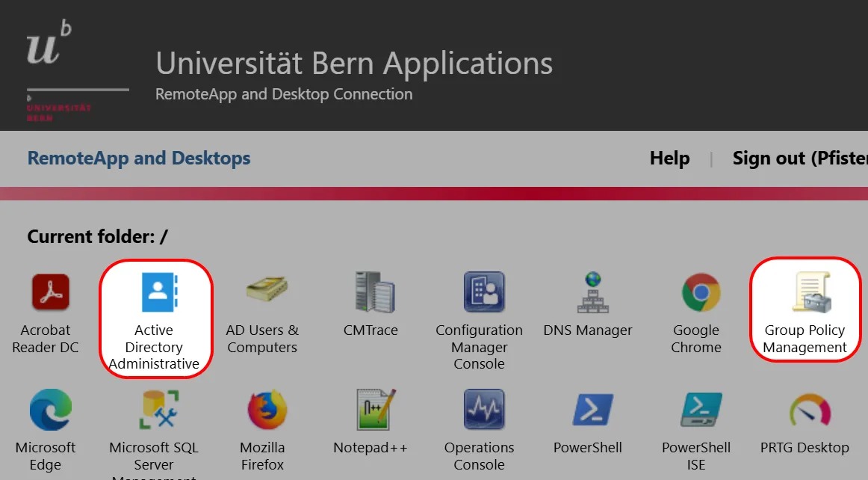
Task: Launch the PRTG Desktop gauge icon
Action: point(810,410)
